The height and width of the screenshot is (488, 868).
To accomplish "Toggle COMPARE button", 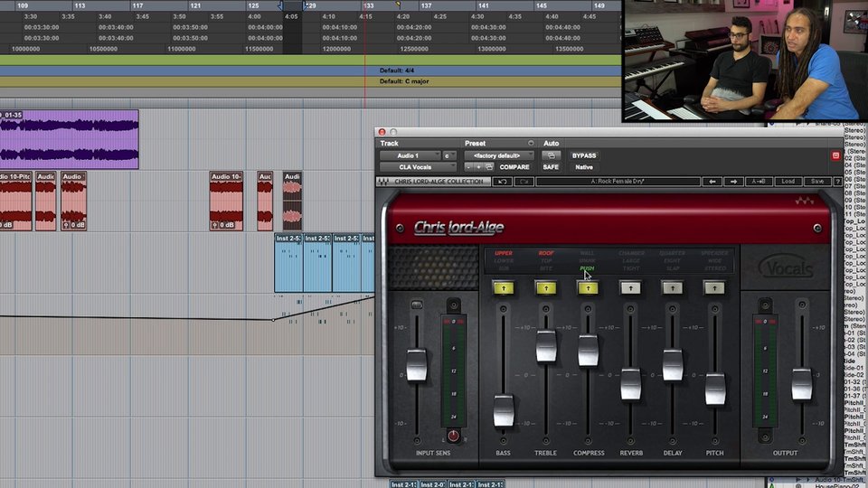I will [514, 167].
